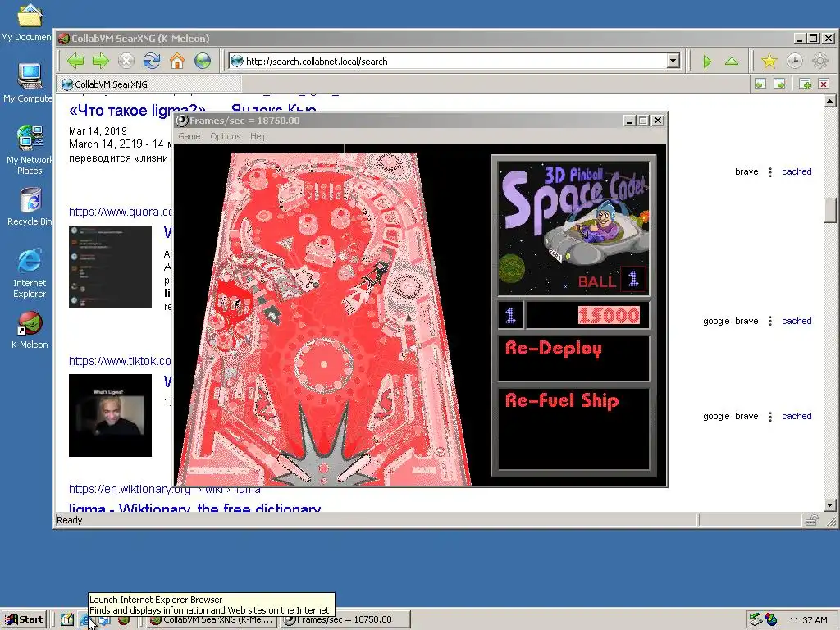
Task: Go back with the green left arrow
Action: [x=75, y=61]
